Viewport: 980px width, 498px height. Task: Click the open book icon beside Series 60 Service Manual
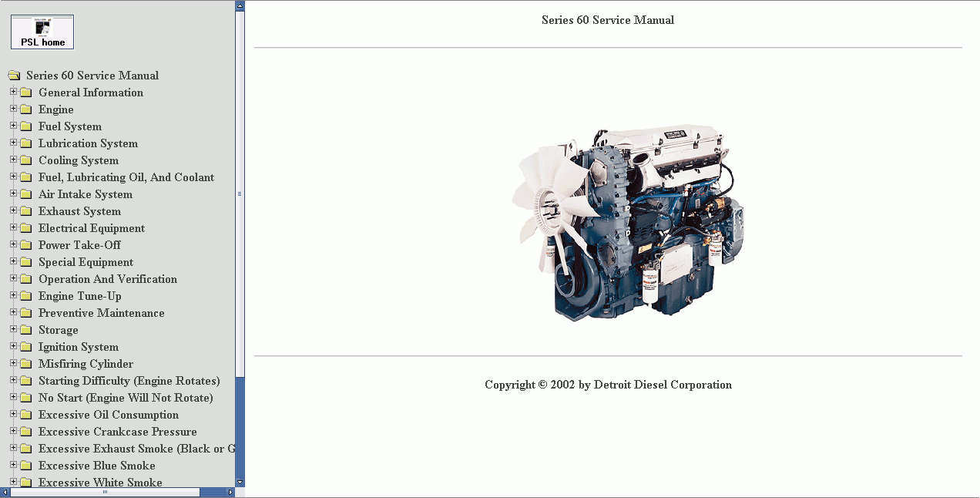13,75
